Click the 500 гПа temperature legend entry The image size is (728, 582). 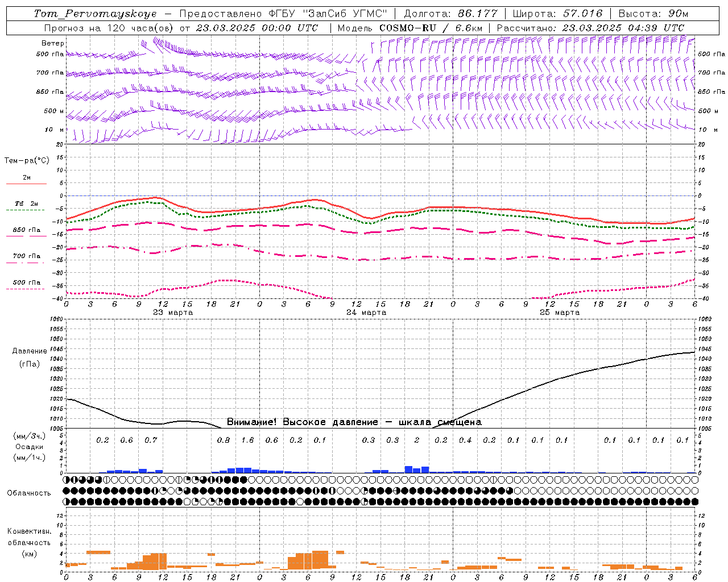point(27,282)
